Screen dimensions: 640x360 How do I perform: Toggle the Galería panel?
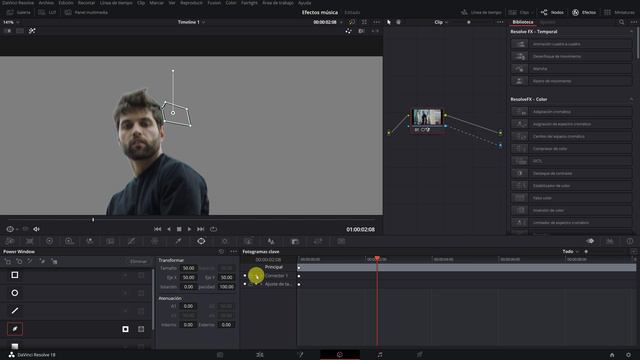pos(19,12)
